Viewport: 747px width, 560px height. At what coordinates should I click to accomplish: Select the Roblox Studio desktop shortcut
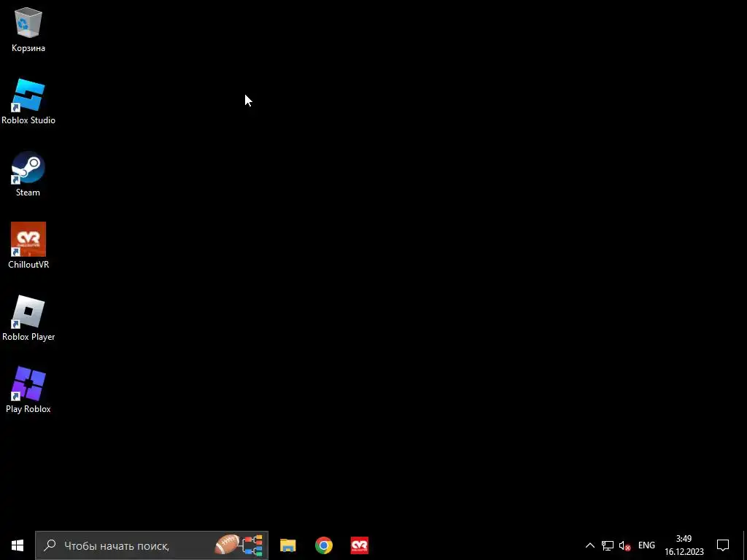coord(28,102)
